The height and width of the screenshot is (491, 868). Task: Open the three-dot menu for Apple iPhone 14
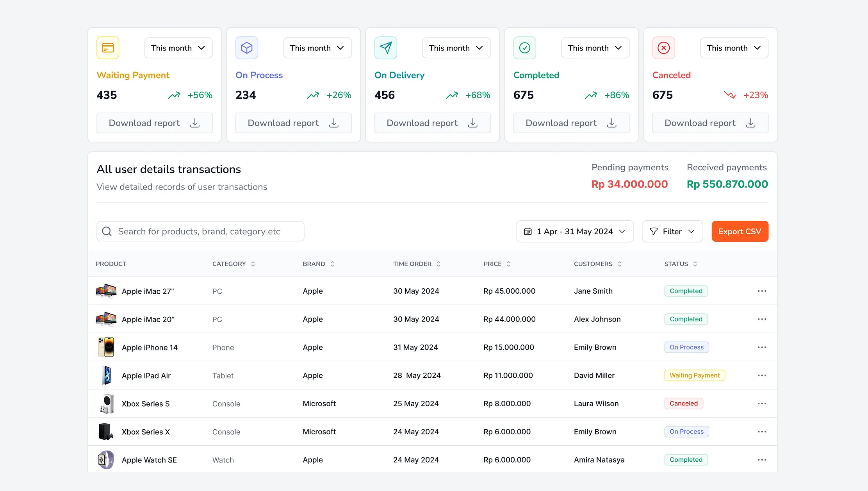762,347
